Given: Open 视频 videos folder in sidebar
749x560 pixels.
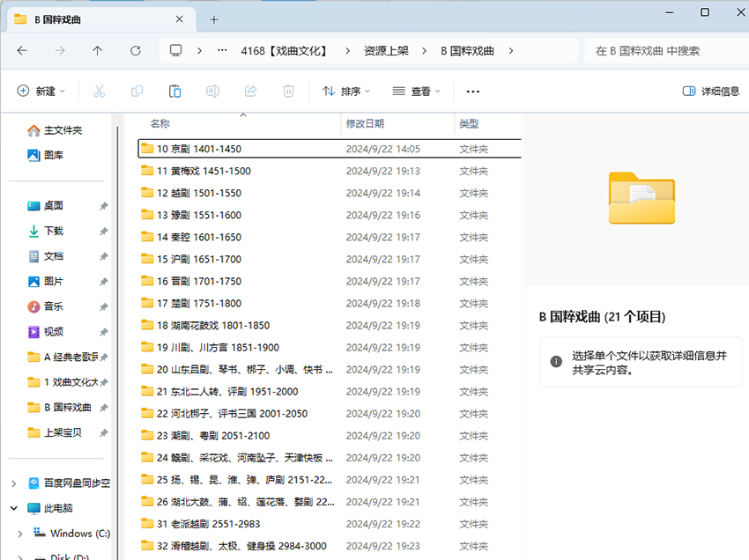Looking at the screenshot, I should [45, 332].
